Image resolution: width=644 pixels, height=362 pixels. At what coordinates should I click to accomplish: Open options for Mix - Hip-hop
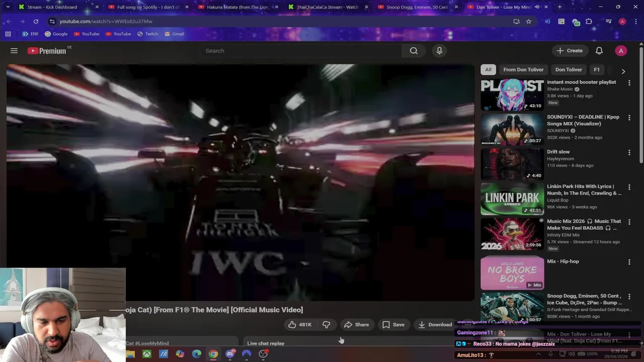point(629,261)
